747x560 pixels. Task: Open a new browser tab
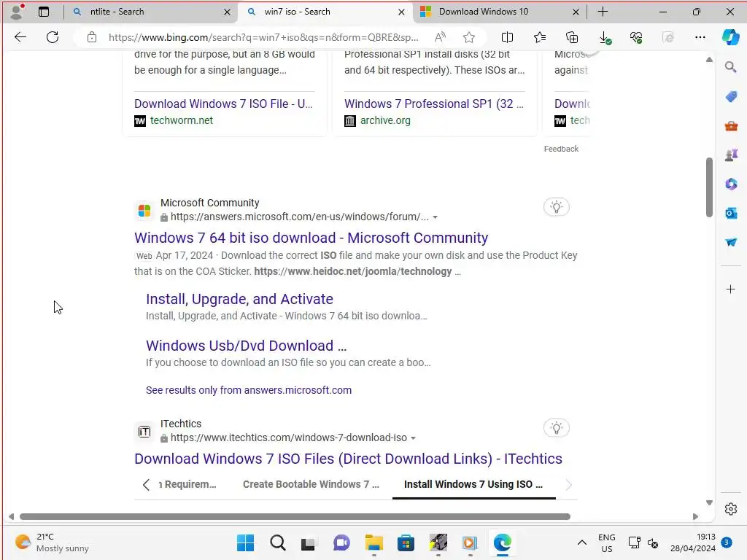click(x=603, y=12)
